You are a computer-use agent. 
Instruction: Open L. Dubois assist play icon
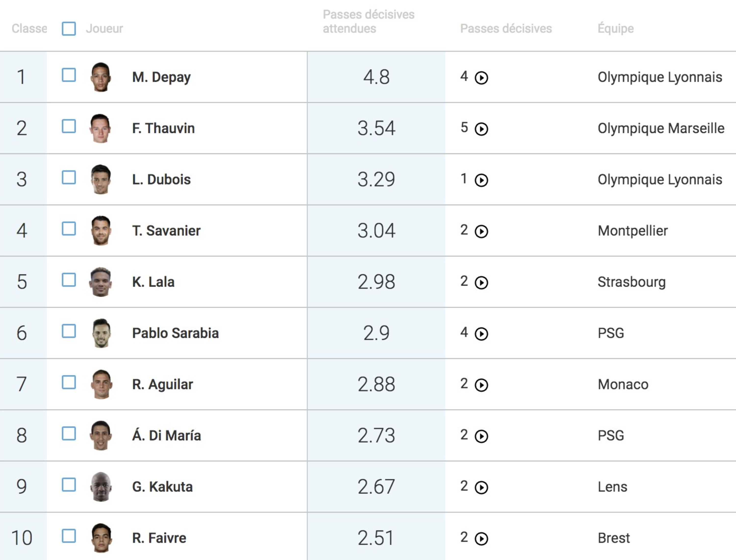pos(481,180)
